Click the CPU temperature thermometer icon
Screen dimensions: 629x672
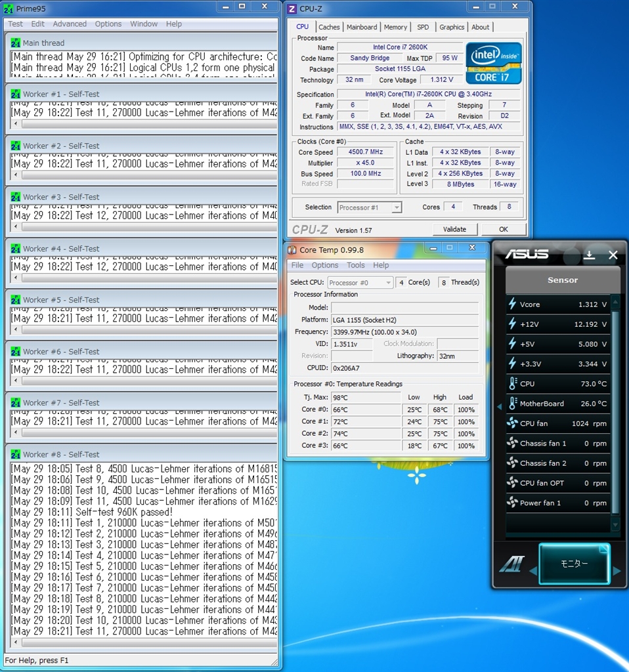point(512,384)
